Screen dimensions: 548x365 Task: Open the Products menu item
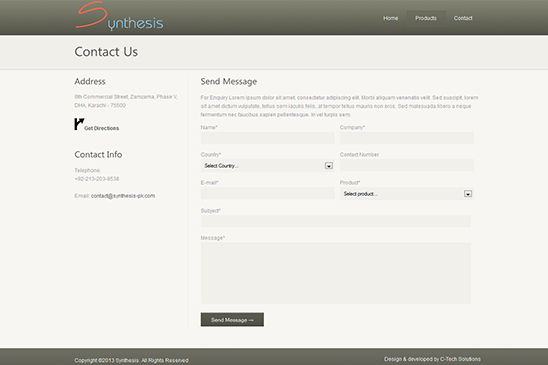pyautogui.click(x=426, y=18)
